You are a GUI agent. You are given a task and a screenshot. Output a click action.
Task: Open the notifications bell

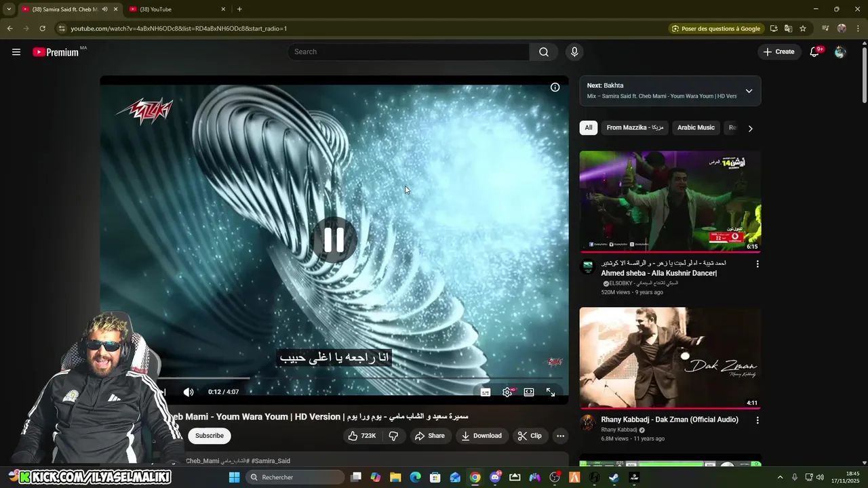815,52
